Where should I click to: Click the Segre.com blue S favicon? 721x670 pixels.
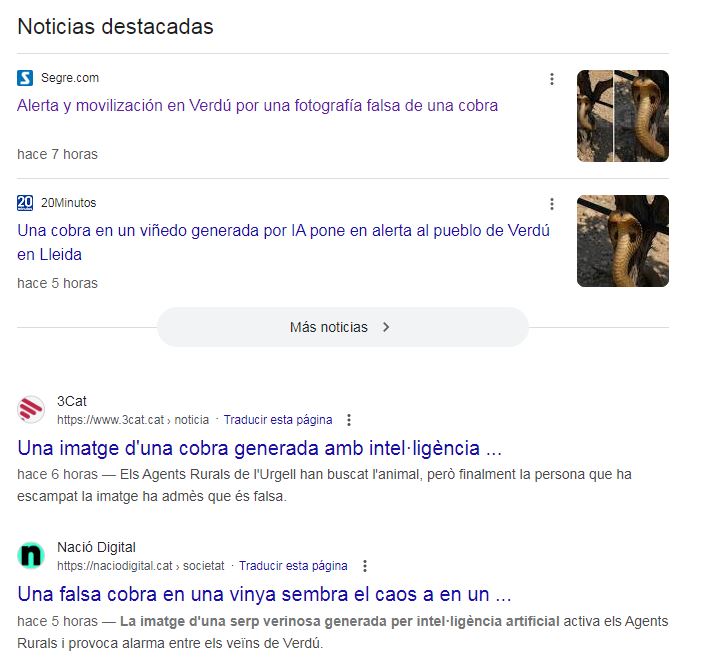click(25, 78)
